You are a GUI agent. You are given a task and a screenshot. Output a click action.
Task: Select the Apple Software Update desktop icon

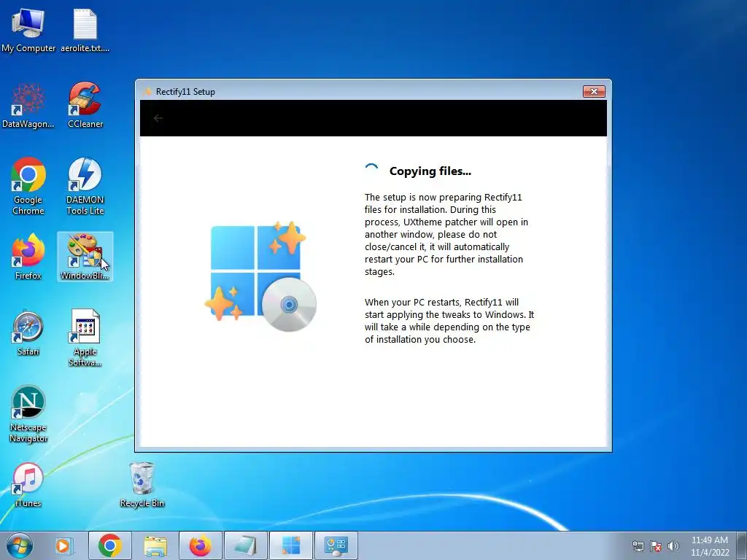pos(85,338)
